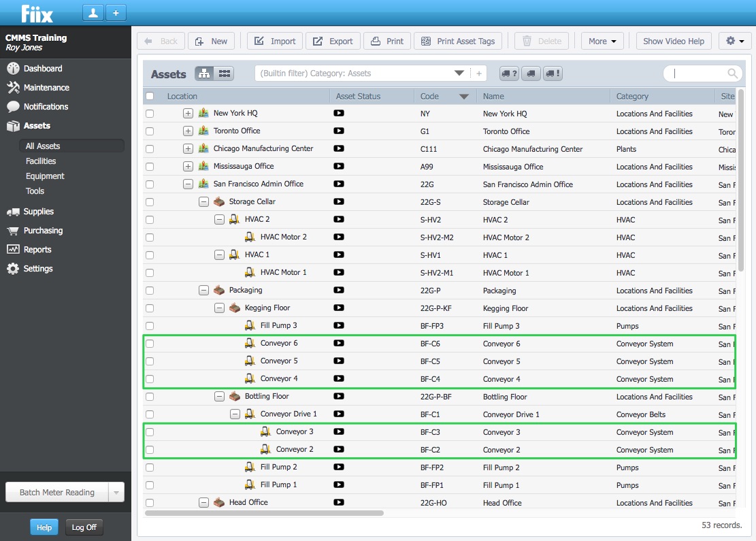756x541 pixels.
Task: Expand the New York HQ tree node
Action: pyautogui.click(x=188, y=114)
